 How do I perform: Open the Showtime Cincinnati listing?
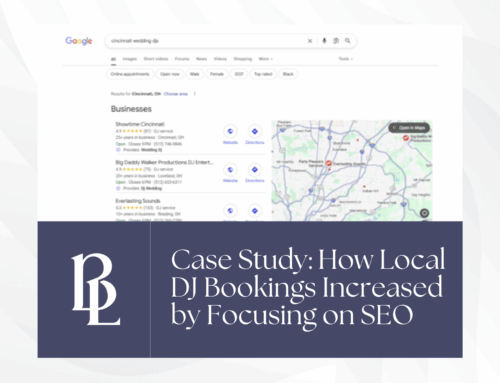pos(140,124)
